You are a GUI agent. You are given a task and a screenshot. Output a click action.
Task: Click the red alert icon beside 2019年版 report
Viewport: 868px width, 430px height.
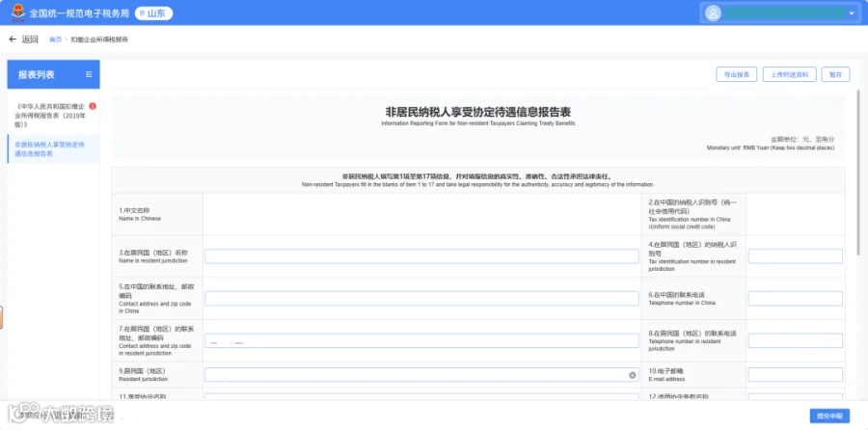pos(93,106)
